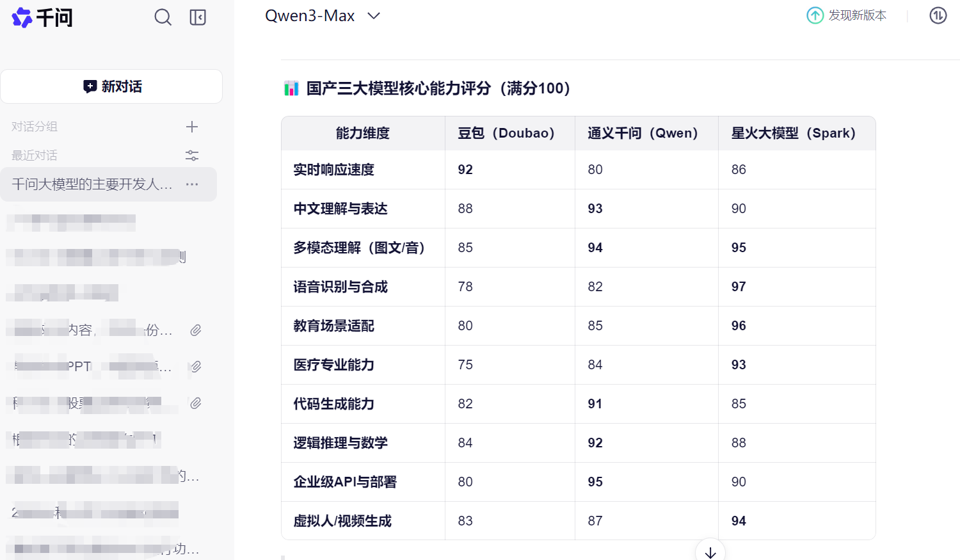960x560 pixels.
Task: Select the 实时响应速度 row label
Action: (333, 170)
